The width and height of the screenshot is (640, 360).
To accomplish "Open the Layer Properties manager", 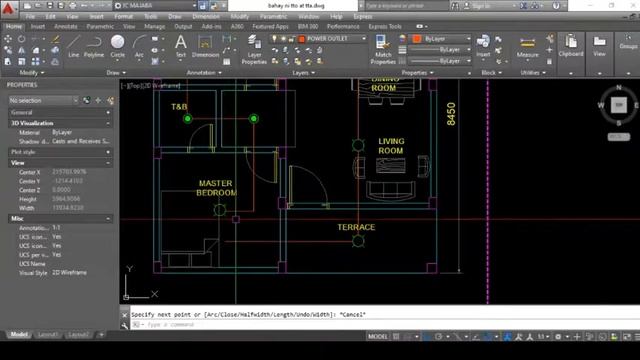I will 254,49.
